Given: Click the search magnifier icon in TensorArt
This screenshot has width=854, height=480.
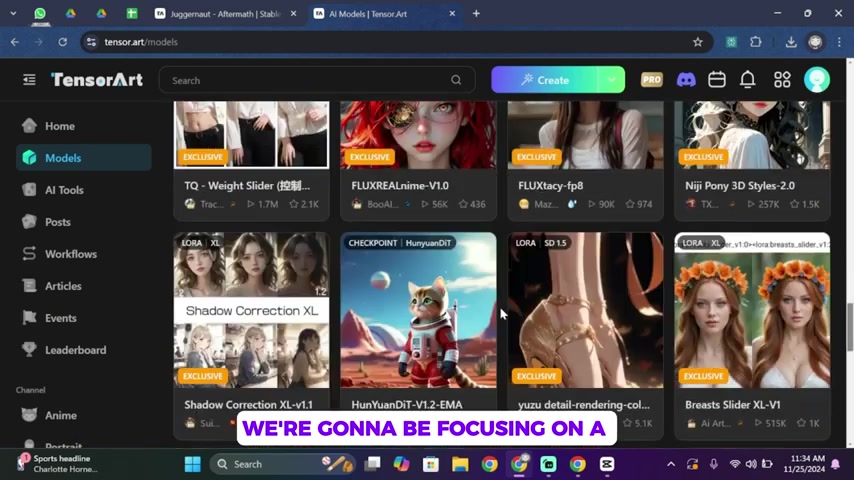Looking at the screenshot, I should pos(456,80).
